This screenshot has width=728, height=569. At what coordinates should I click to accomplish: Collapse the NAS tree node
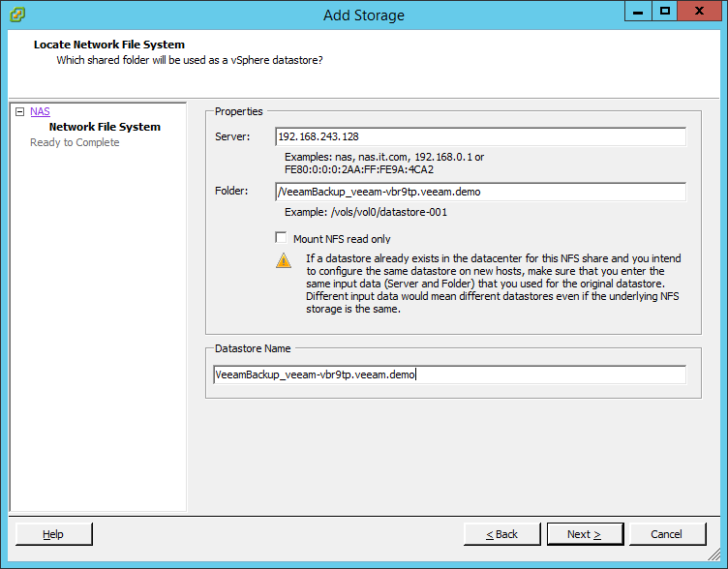pyautogui.click(x=19, y=111)
